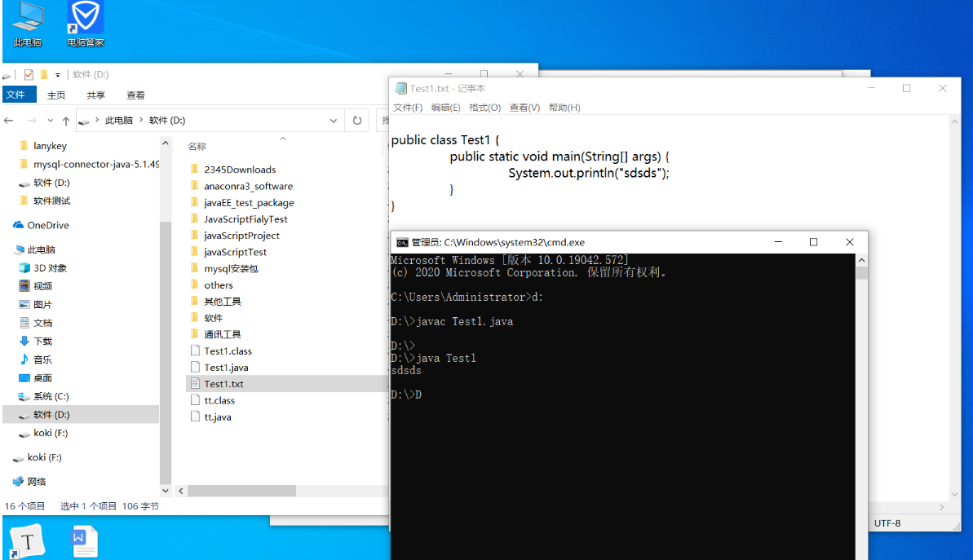
Task: Click the Notepad title bar icon
Action: [x=401, y=89]
